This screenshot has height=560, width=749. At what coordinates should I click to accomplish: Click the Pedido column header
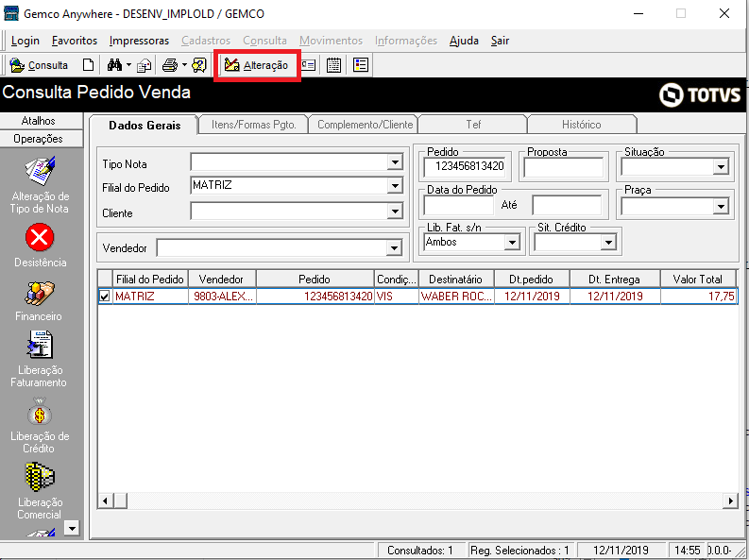tap(315, 280)
